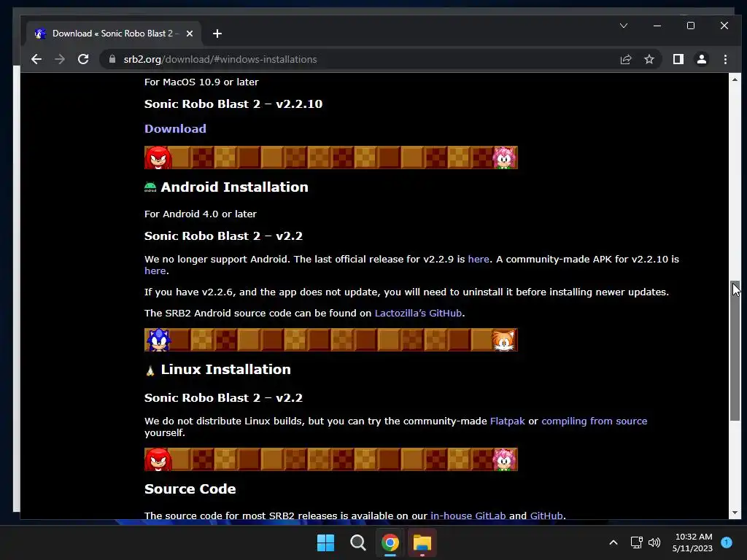
Task: Click 'For MacOS 10.9 or later' text
Action: tap(201, 82)
